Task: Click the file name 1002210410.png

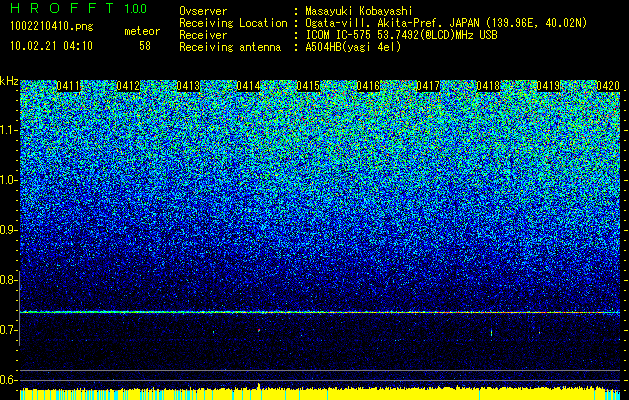Action: 52,27
